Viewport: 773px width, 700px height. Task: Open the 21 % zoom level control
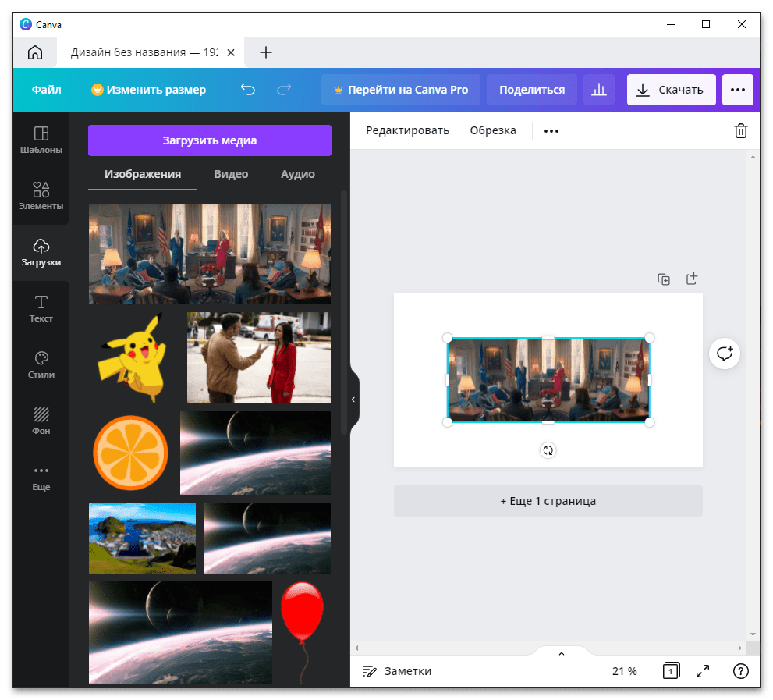click(625, 671)
